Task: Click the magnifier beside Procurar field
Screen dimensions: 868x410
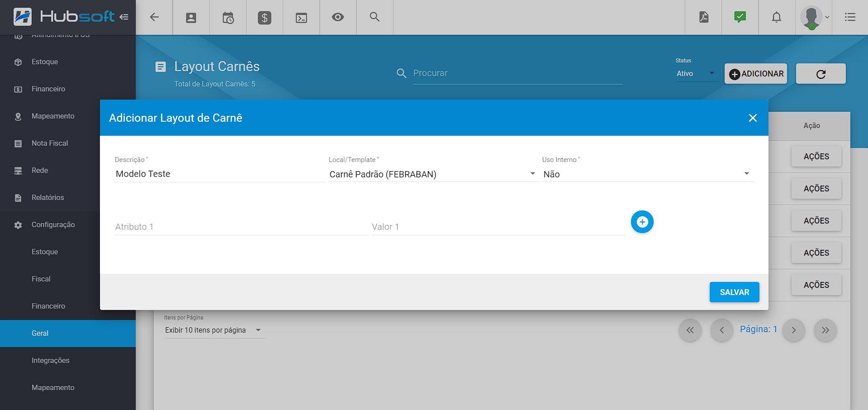Action: click(401, 73)
